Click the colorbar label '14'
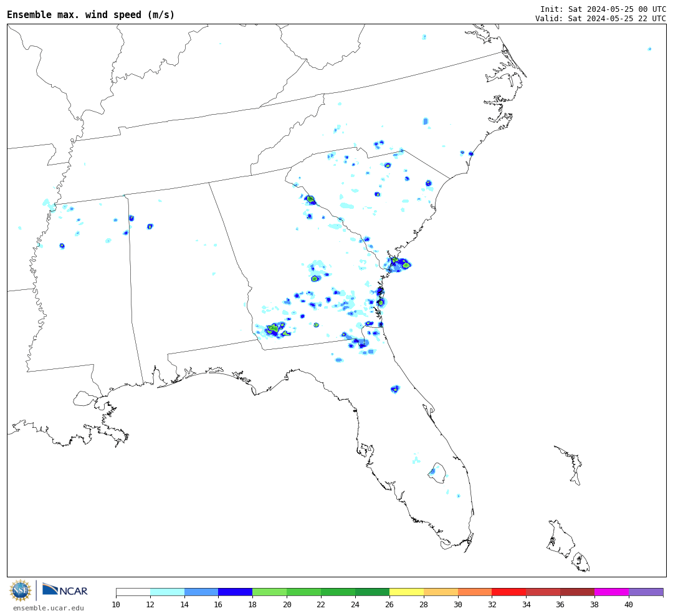Image resolution: width=673 pixels, height=616 pixels. tap(184, 605)
